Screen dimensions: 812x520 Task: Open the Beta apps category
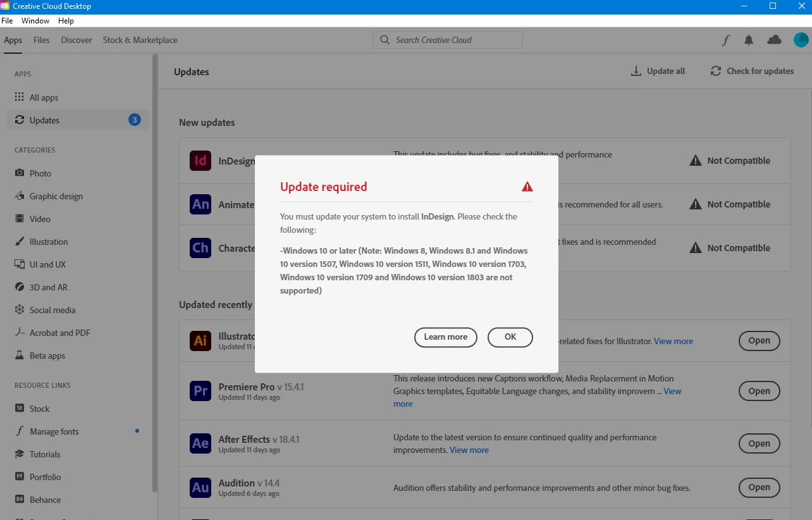point(78,356)
